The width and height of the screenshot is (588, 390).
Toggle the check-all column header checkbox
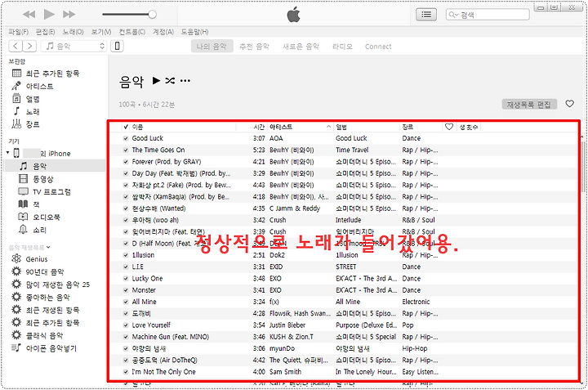(126, 127)
